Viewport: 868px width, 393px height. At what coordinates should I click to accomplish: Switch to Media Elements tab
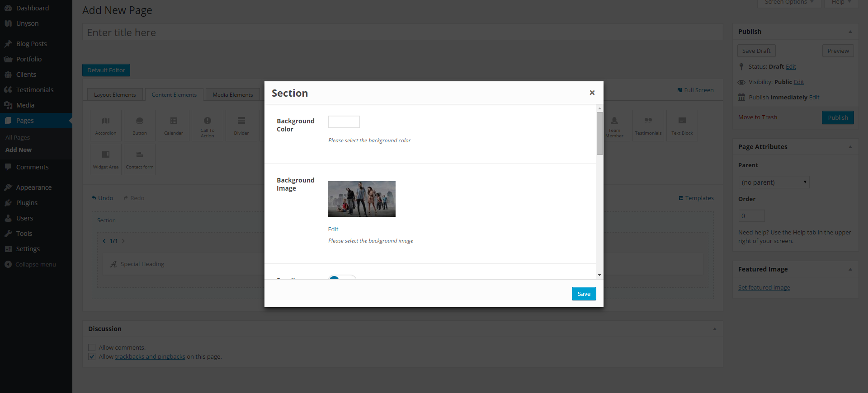point(233,94)
